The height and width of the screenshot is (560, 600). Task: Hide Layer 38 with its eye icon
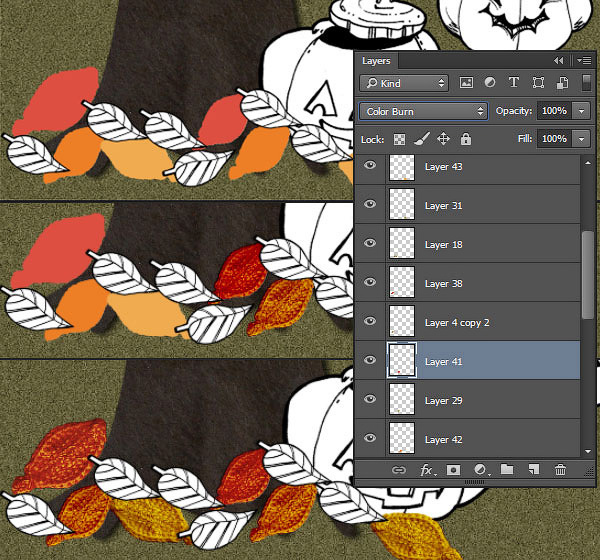[x=370, y=282]
